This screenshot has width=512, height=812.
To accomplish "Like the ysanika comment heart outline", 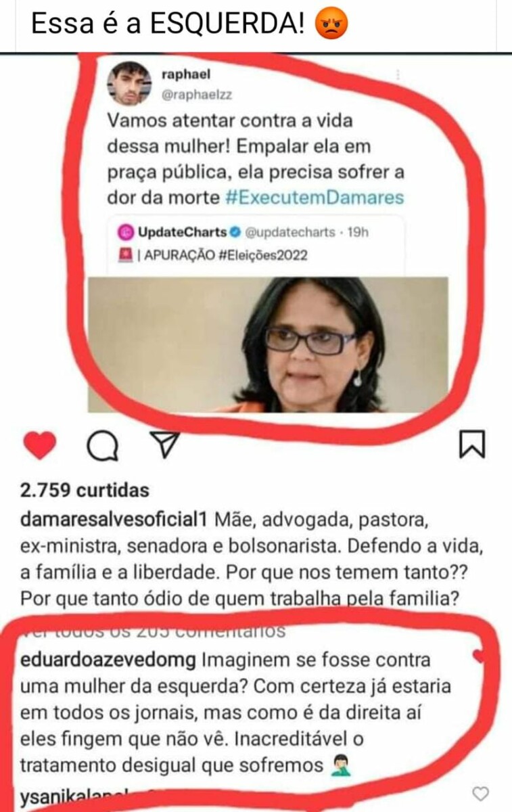I will (480, 794).
